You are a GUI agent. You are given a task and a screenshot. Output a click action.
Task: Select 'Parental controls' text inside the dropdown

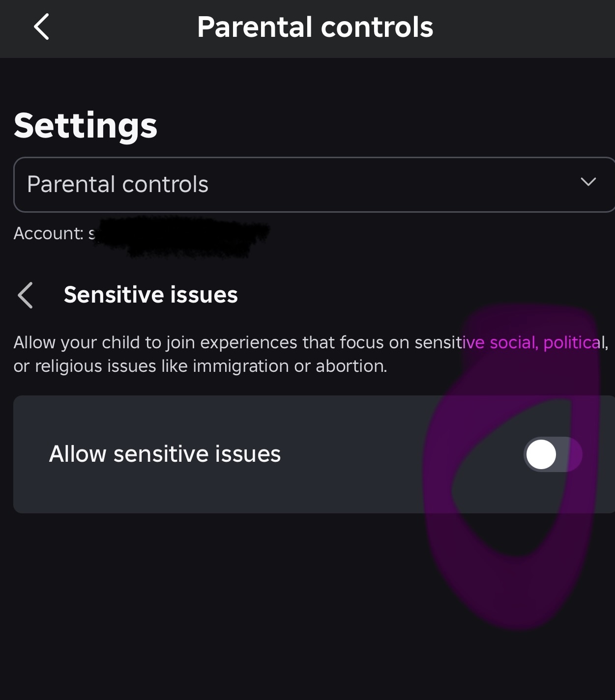coord(117,184)
